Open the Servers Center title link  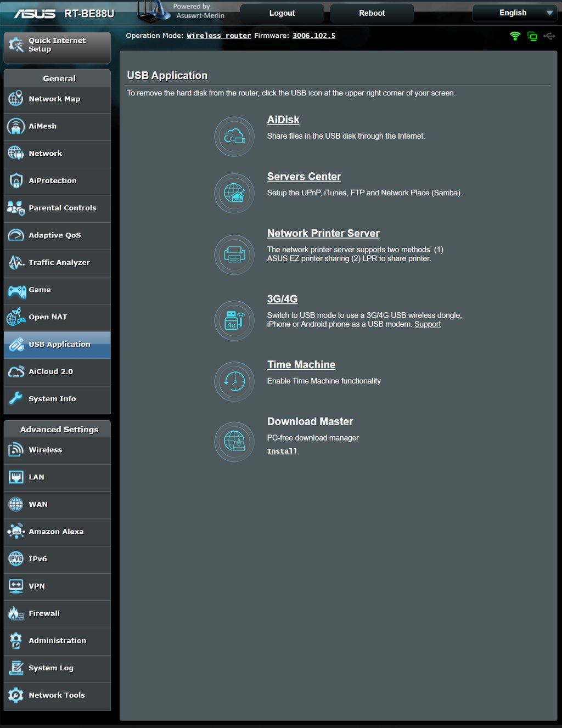click(304, 177)
